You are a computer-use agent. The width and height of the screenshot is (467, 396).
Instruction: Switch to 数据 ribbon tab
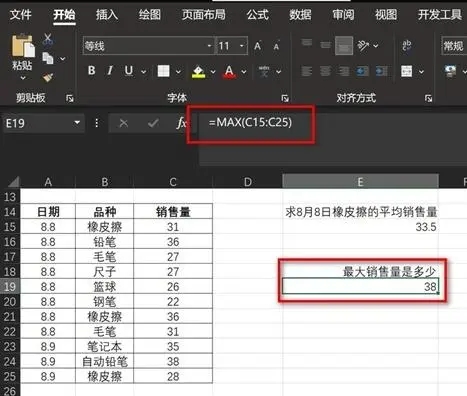point(300,15)
